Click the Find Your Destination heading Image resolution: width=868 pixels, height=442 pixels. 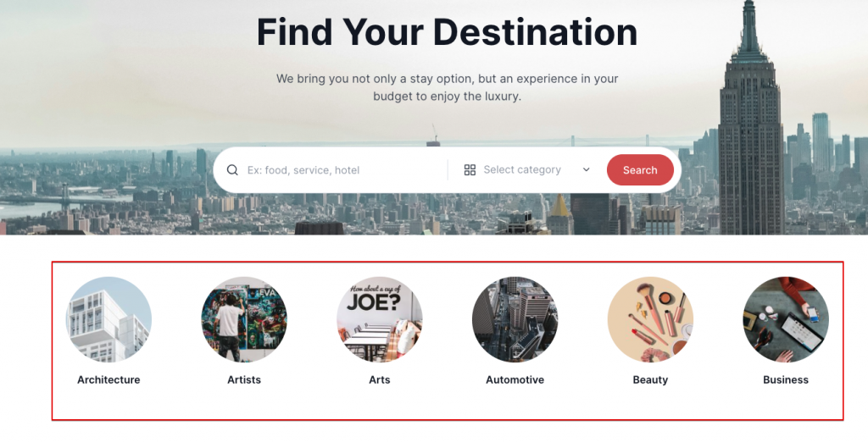pyautogui.click(x=448, y=32)
